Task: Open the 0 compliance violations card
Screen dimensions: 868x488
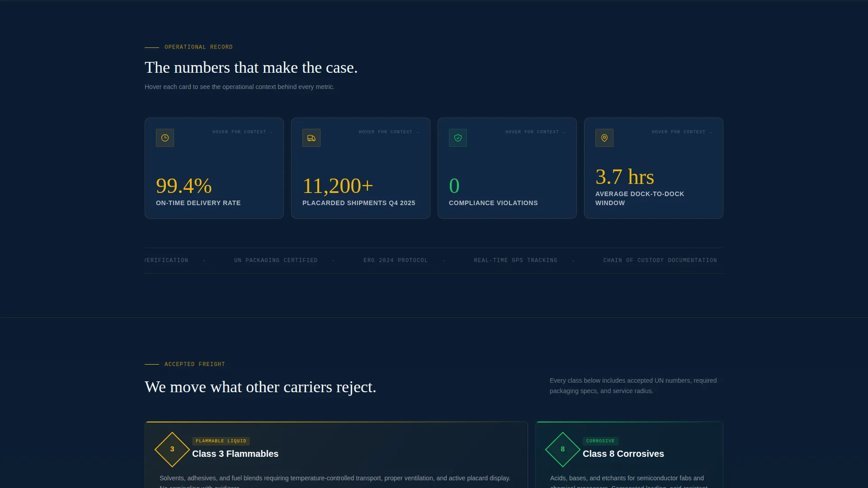Action: pos(507,168)
